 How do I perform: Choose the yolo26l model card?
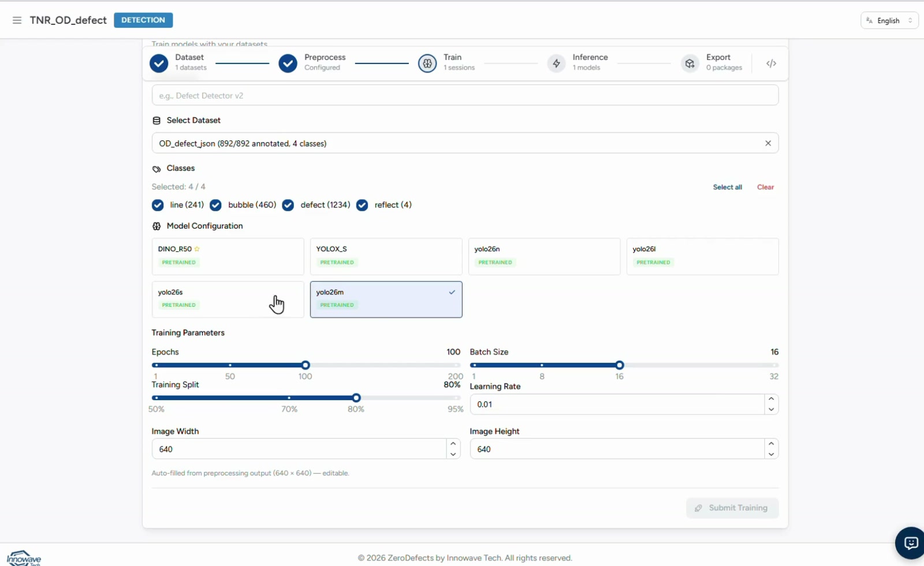click(702, 256)
